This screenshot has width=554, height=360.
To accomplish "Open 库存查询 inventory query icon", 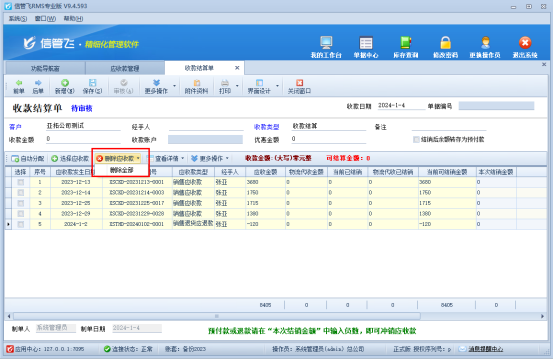I will coord(406,43).
